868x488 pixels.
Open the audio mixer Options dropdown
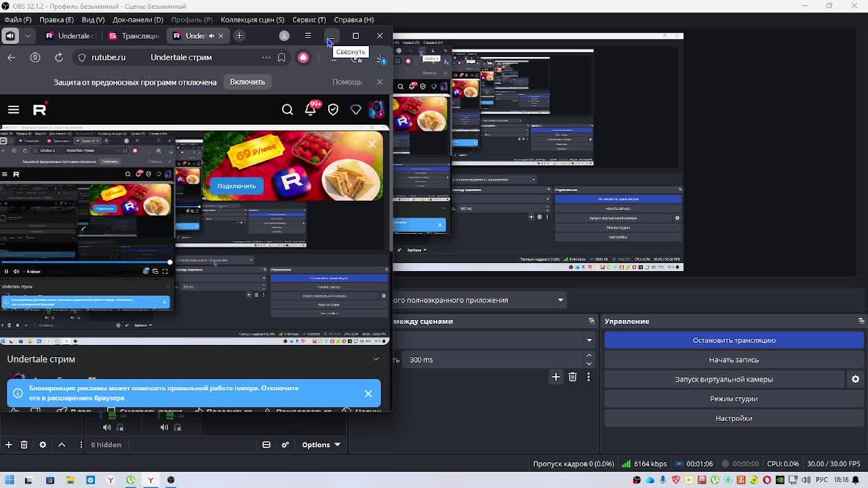[321, 445]
